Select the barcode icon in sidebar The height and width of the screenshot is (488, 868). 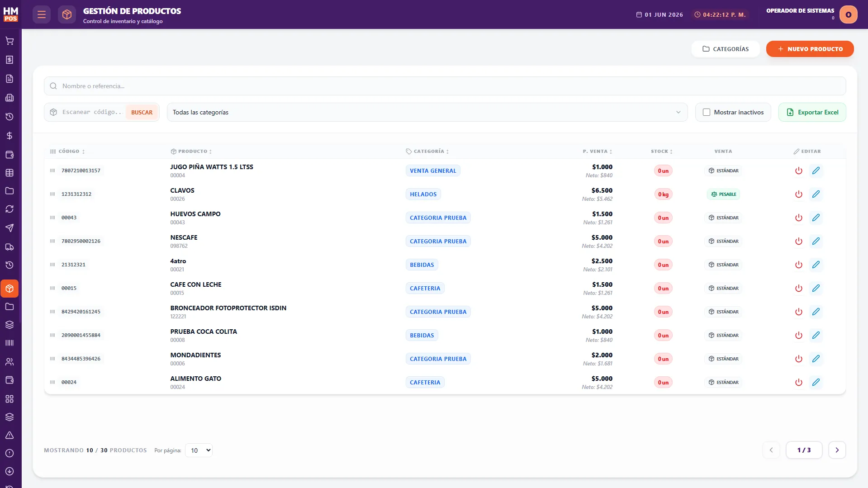tap(9, 343)
